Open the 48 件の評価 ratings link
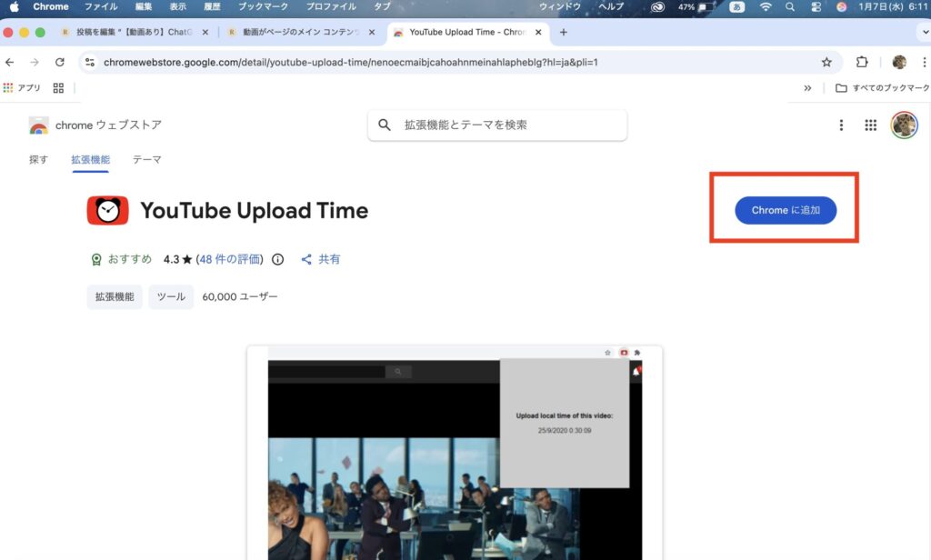931x560 pixels. click(x=231, y=259)
